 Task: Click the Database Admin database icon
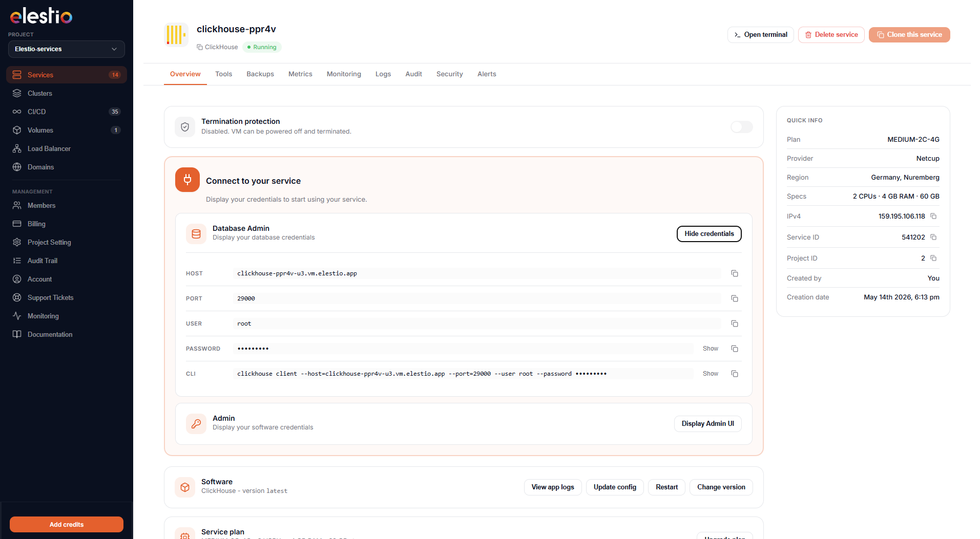coord(196,234)
